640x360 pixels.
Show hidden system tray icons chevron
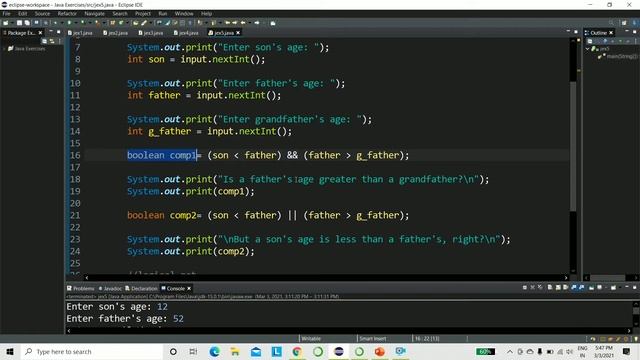point(510,351)
